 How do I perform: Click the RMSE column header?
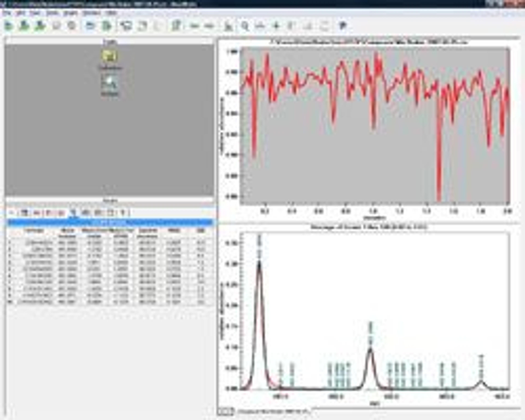pyautogui.click(x=174, y=231)
